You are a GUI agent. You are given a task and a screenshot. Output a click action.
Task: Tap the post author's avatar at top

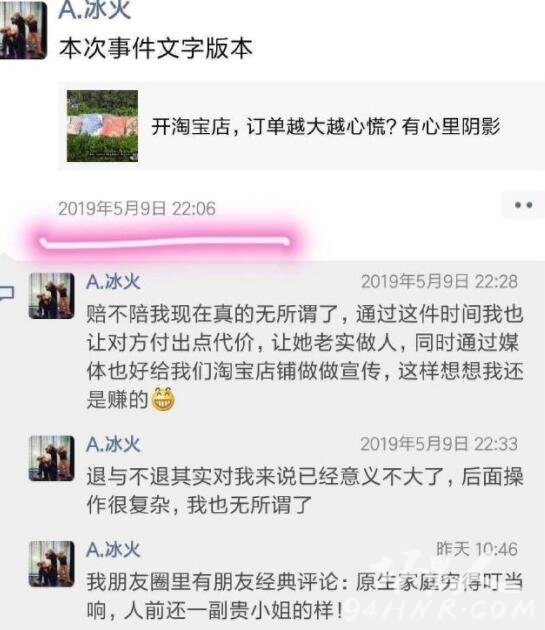23,30
